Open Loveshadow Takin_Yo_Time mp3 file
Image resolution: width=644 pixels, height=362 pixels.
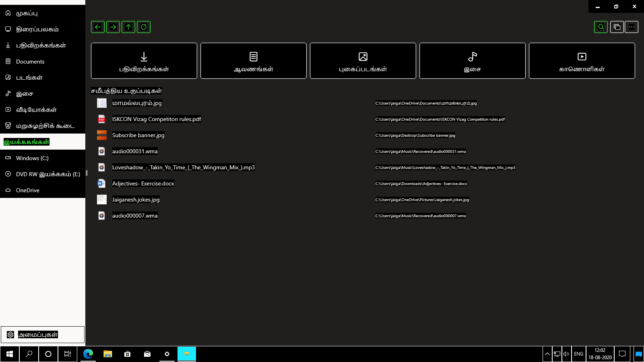click(x=184, y=167)
